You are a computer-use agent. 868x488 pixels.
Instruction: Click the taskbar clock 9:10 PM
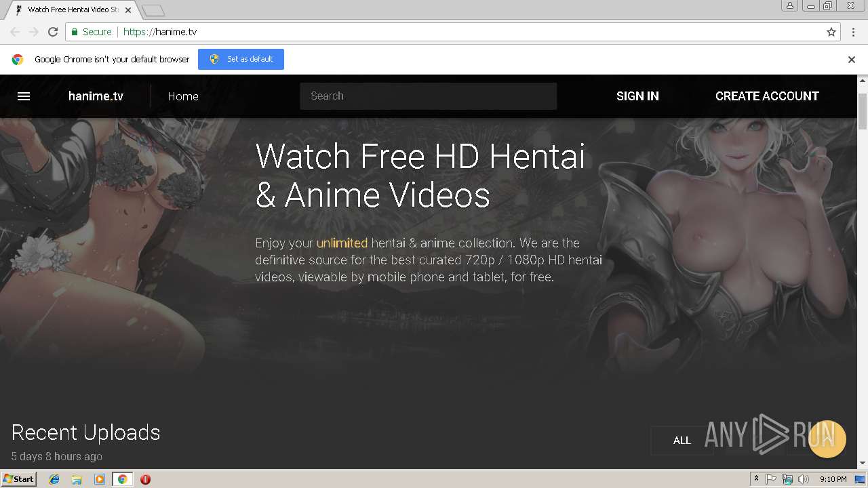[833, 479]
